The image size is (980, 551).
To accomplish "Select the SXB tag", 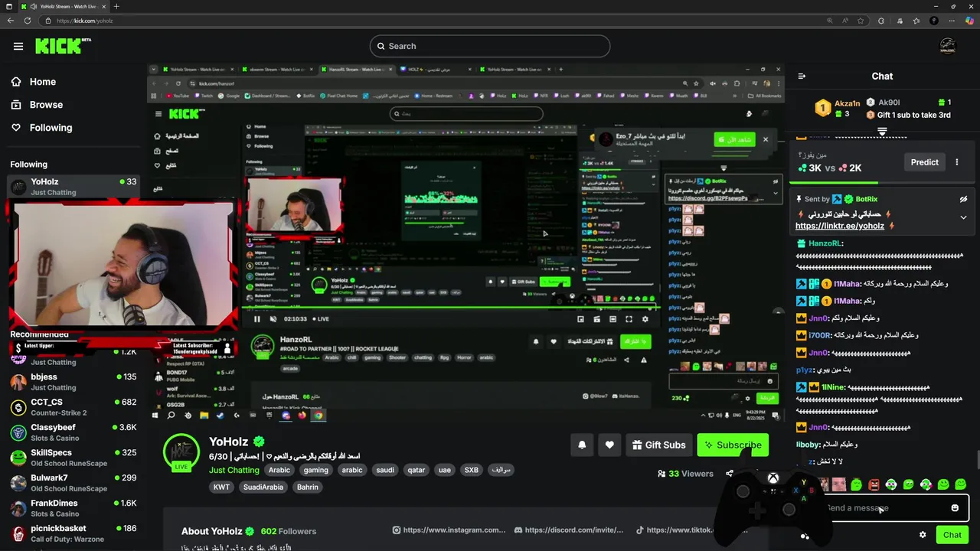I will click(x=471, y=470).
